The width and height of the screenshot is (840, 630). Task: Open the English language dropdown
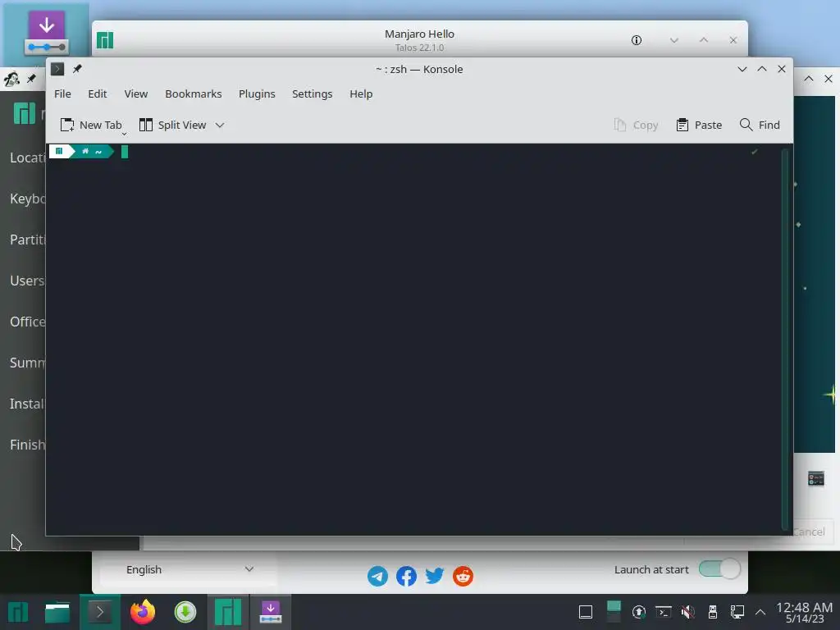[189, 569]
